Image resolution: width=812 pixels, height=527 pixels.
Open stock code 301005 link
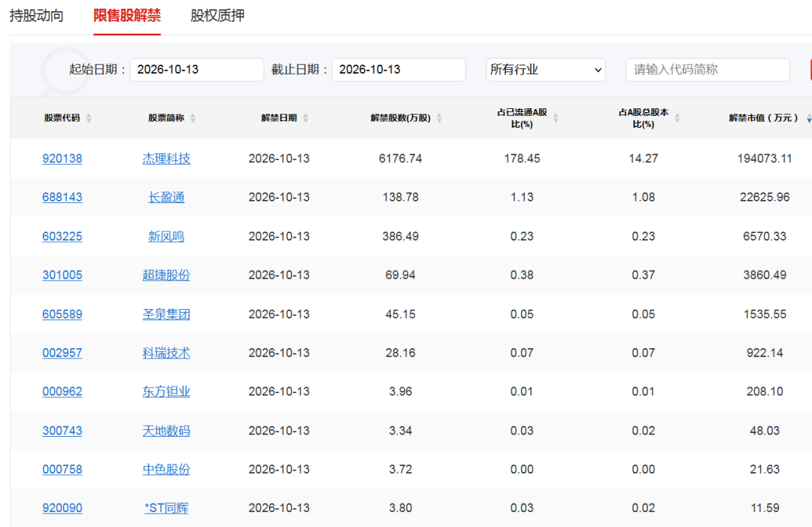62,275
